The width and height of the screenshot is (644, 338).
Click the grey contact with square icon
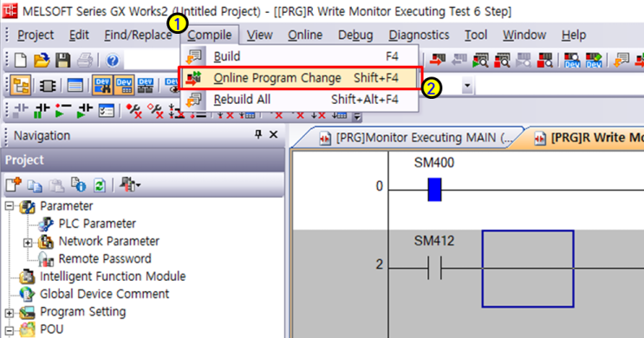20,110
